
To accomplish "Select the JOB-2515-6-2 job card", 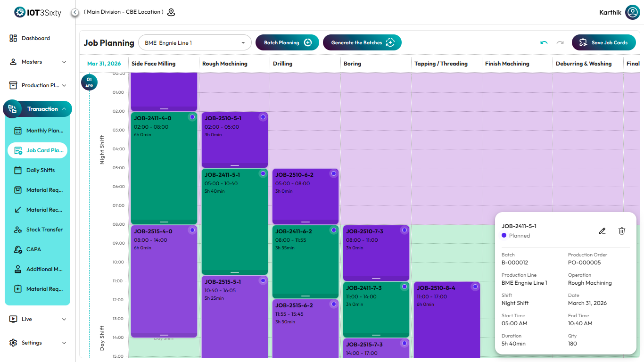I will click(305, 325).
